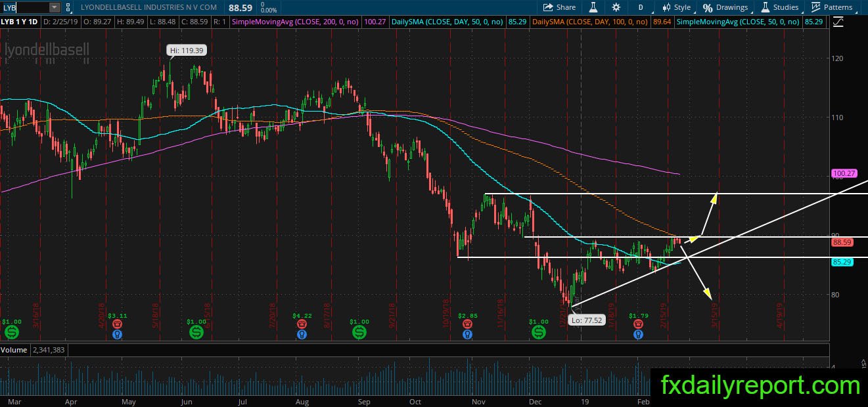Click the LYB symbol input field
This screenshot has width=868, height=407.
tap(25, 7)
